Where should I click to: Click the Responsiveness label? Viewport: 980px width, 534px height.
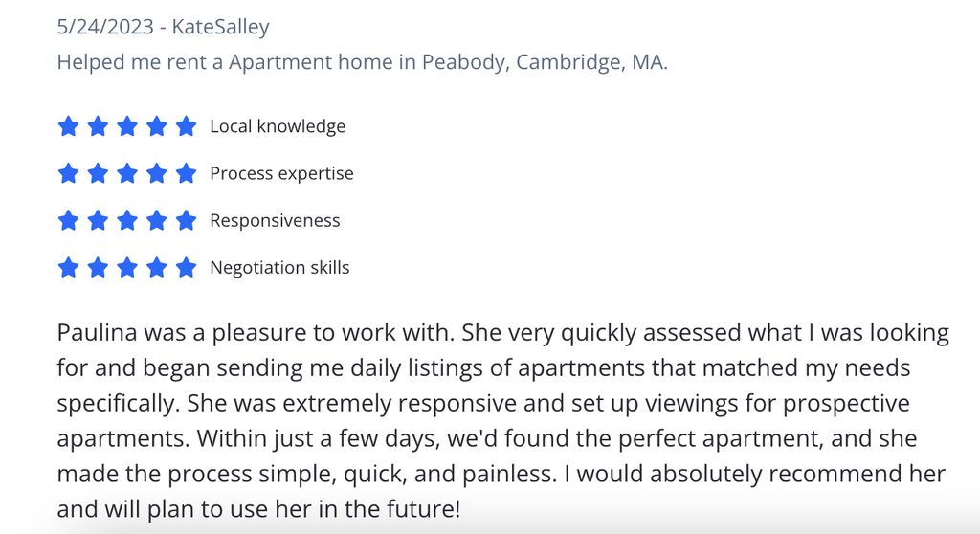(275, 221)
